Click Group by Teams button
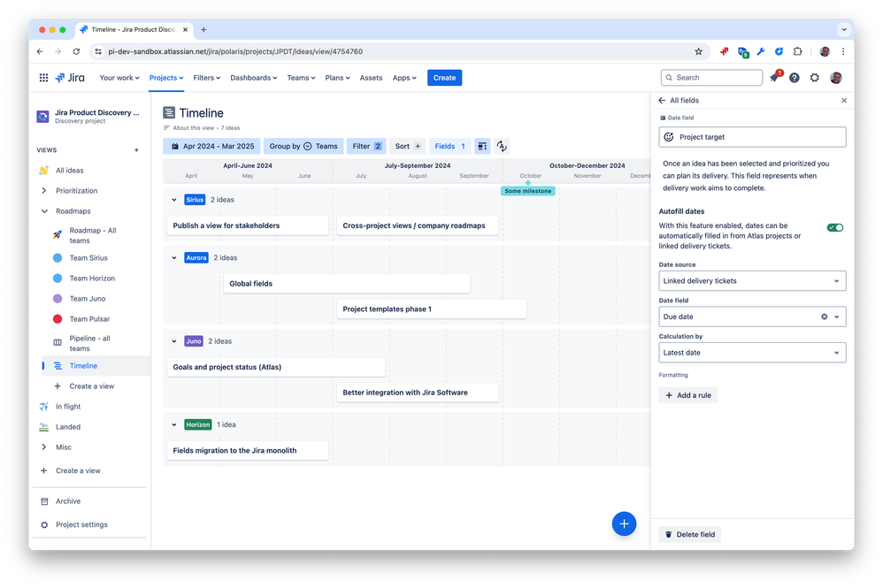 click(x=303, y=146)
